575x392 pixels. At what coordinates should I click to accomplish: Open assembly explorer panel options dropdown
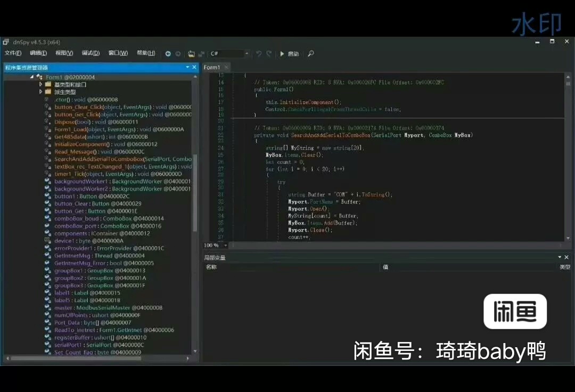187,67
